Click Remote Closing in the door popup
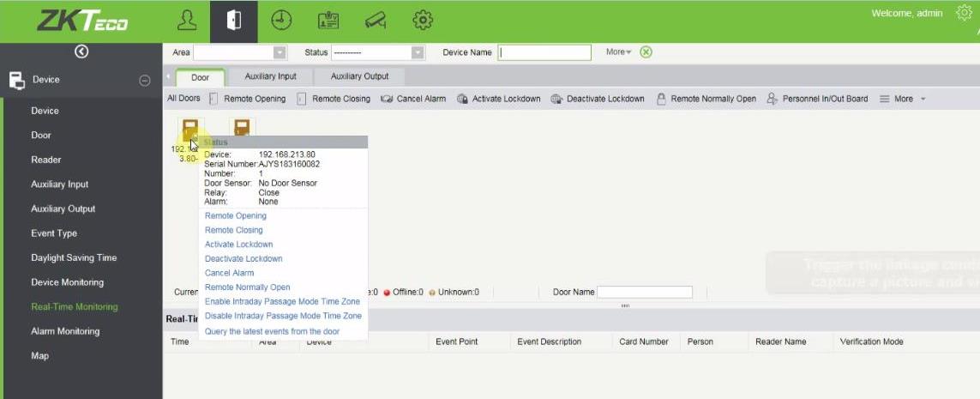980x399 pixels. (234, 230)
